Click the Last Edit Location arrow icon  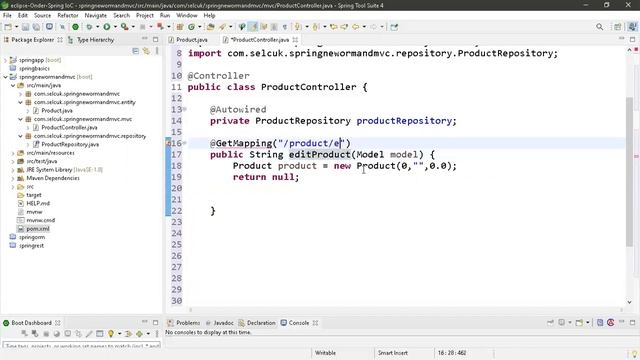(334, 27)
